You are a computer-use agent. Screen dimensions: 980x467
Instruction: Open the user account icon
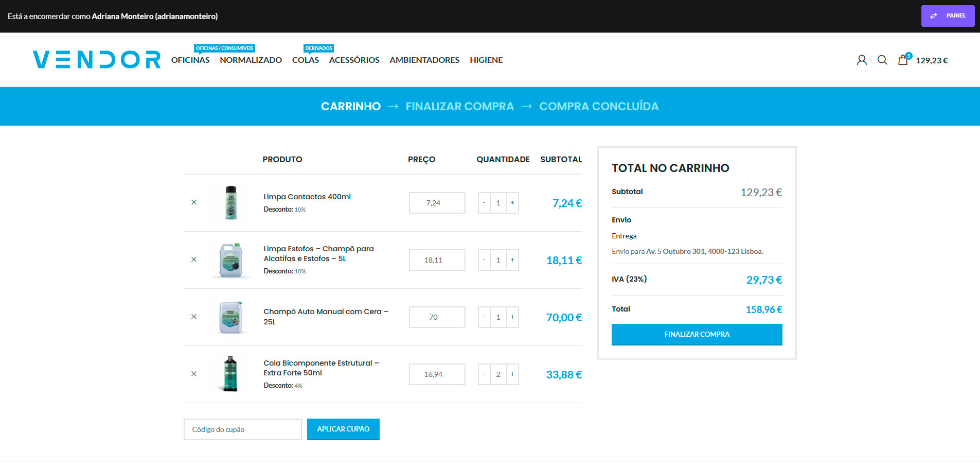(x=862, y=60)
